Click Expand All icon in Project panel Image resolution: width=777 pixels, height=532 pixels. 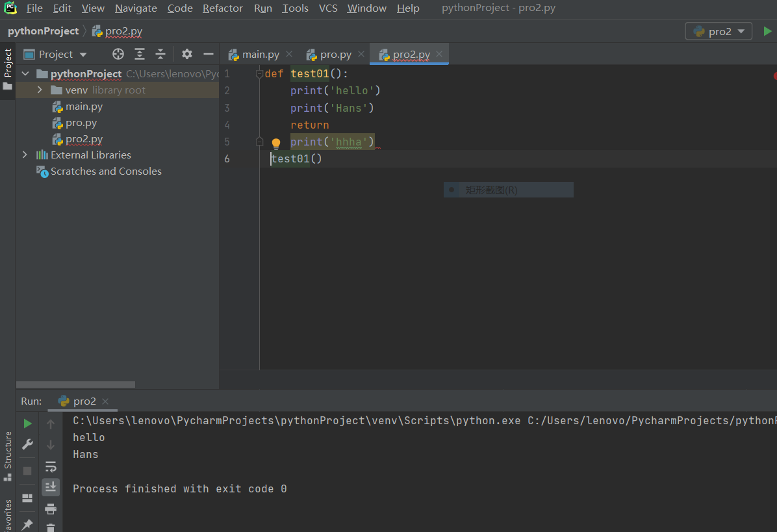pyautogui.click(x=140, y=54)
